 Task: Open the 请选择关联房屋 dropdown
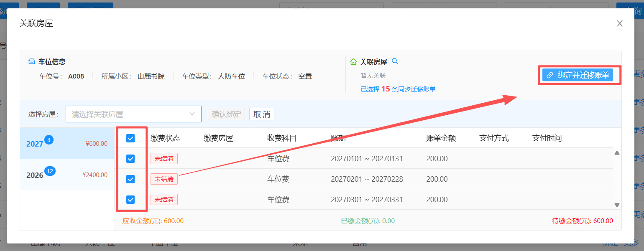point(128,114)
